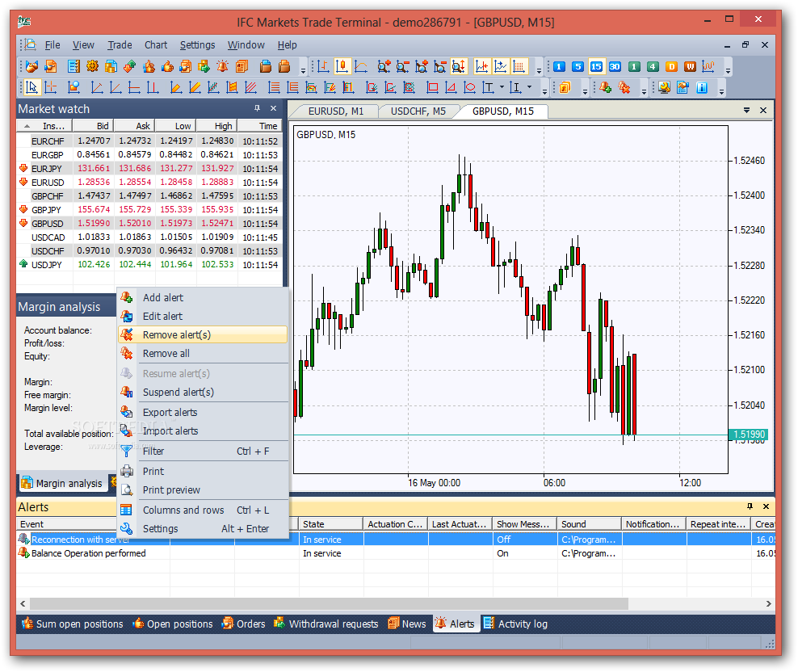Screen dimensions: 798x672
Task: Pin the Alerts panel
Action: [750, 506]
